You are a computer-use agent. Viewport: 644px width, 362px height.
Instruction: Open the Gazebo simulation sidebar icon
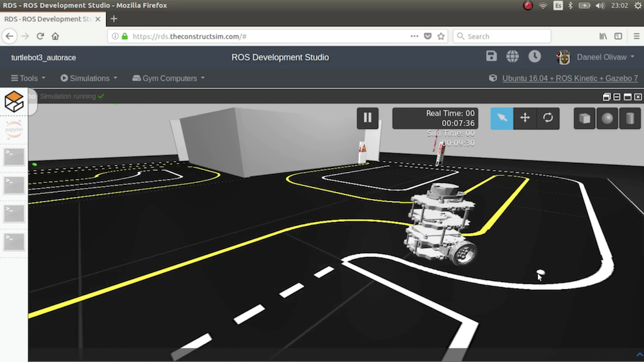14,101
